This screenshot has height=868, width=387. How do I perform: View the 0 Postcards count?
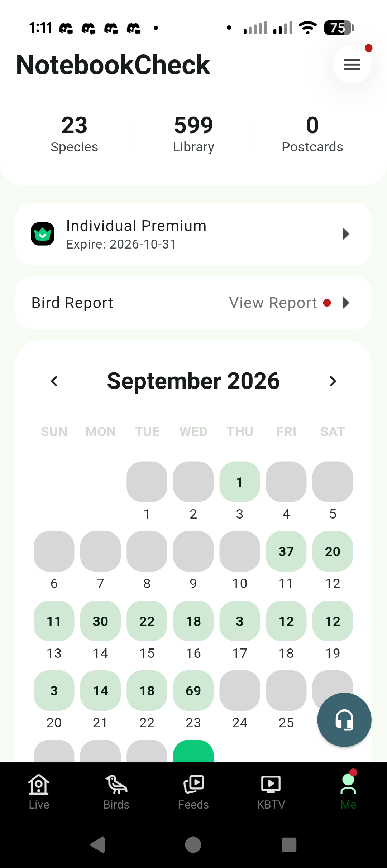pos(312,134)
